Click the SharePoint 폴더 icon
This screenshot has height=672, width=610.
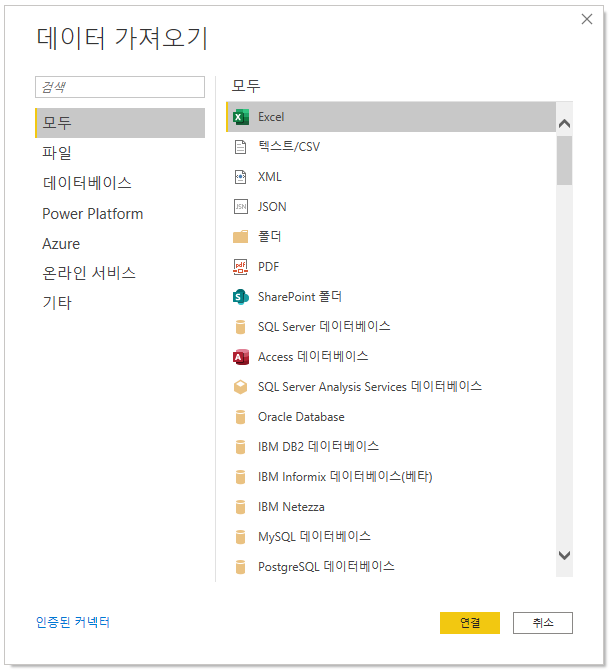click(240, 297)
